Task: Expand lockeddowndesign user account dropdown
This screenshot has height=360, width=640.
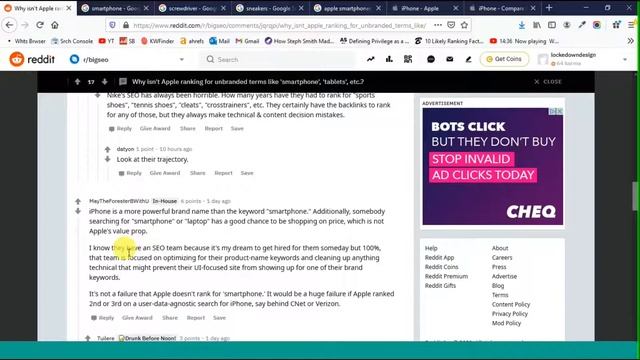Action: tap(624, 60)
